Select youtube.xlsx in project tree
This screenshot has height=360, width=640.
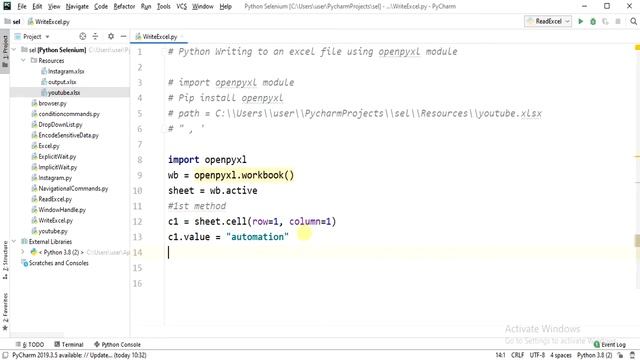pos(60,93)
